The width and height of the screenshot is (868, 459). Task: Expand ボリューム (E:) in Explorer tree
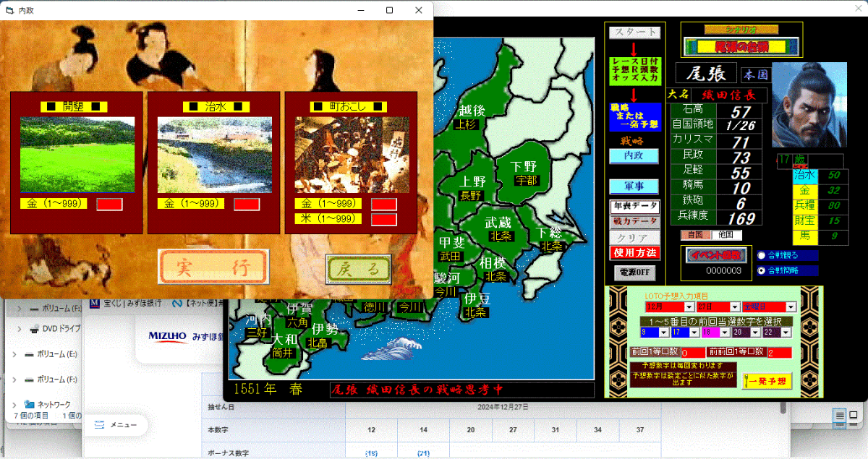click(x=15, y=355)
